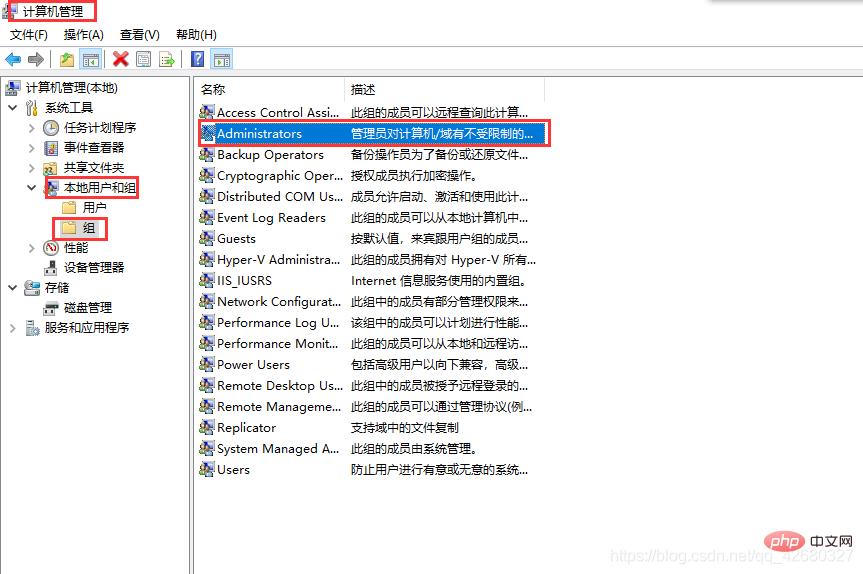The height and width of the screenshot is (574, 863).
Task: Select the Distributed COM Us... group
Action: tap(280, 196)
